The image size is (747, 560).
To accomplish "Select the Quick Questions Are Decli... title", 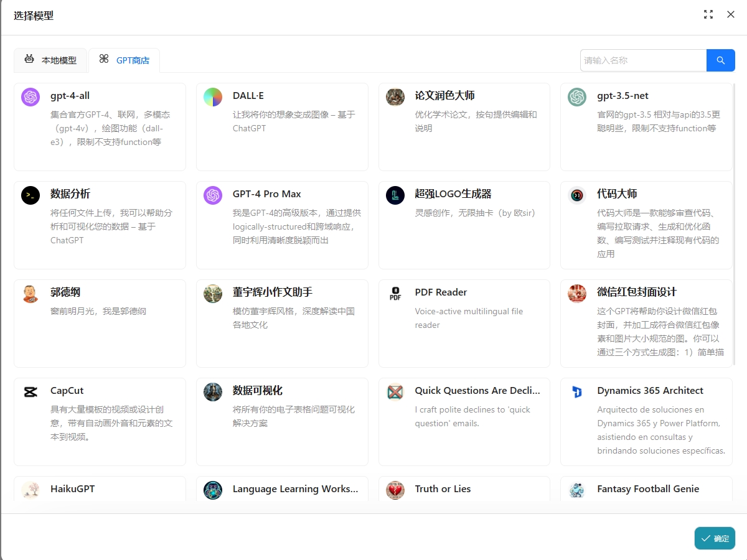I will [x=477, y=391].
